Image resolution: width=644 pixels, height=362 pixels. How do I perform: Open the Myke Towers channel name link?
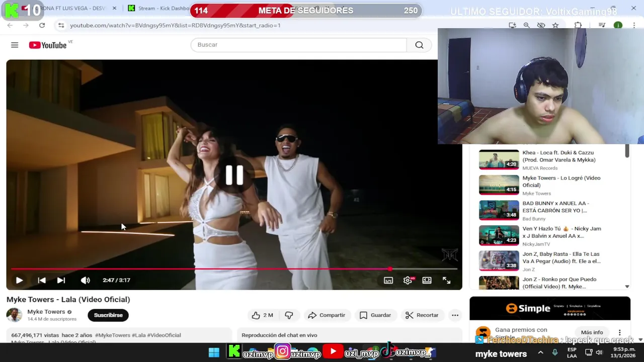coord(46,312)
